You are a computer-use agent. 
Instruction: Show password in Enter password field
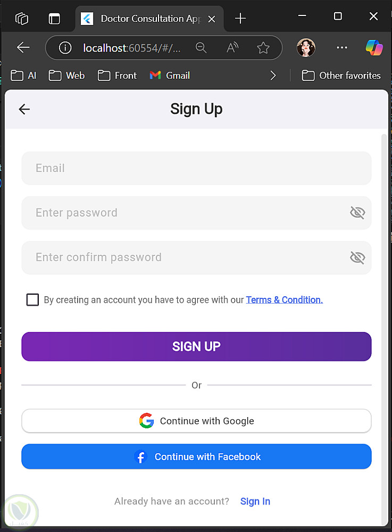tap(357, 213)
